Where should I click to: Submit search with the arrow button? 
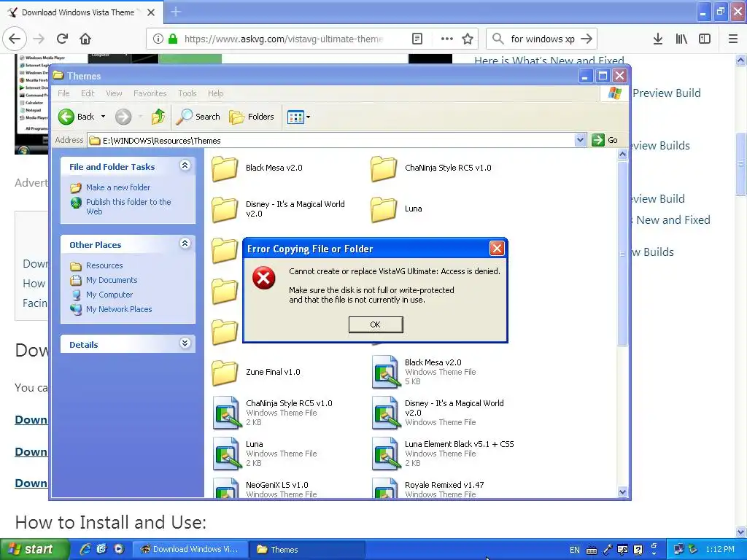tap(587, 39)
